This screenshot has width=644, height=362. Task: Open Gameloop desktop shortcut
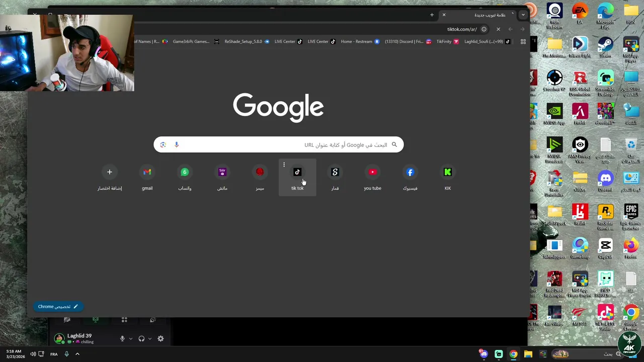coord(580,249)
